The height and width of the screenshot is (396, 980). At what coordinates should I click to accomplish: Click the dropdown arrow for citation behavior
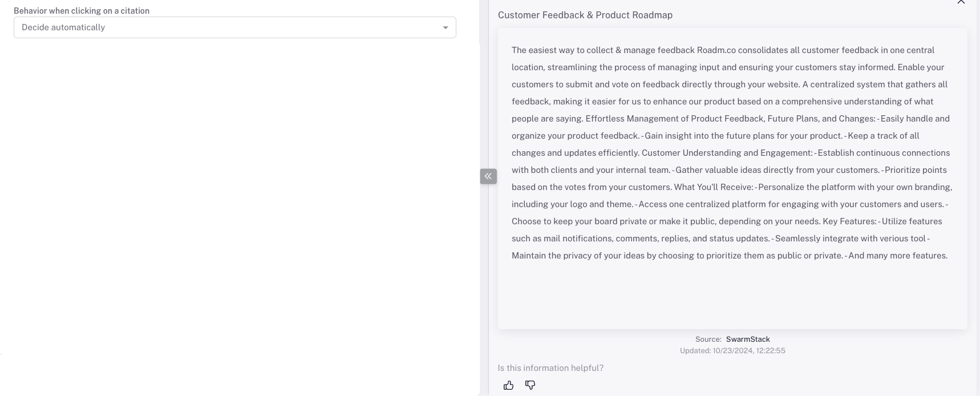pos(446,28)
